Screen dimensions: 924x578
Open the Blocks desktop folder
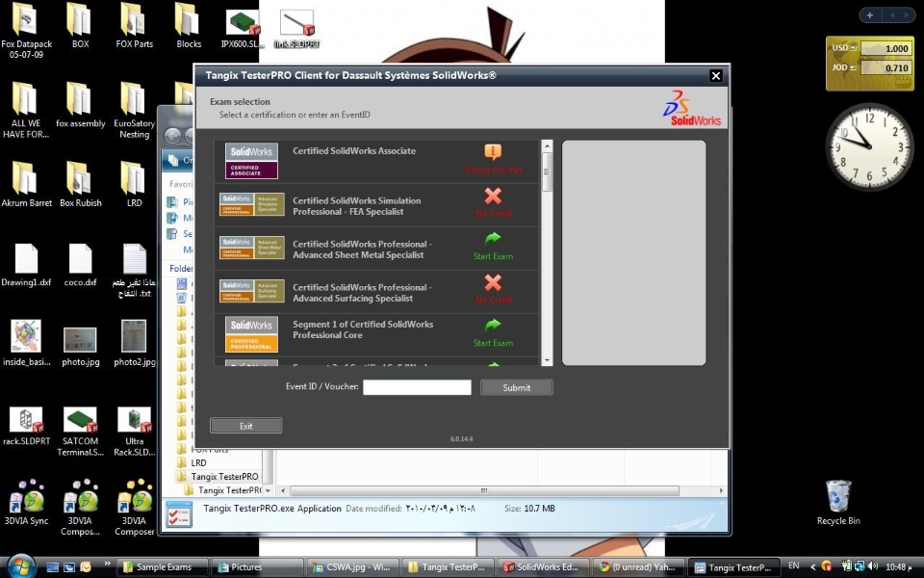[189, 25]
